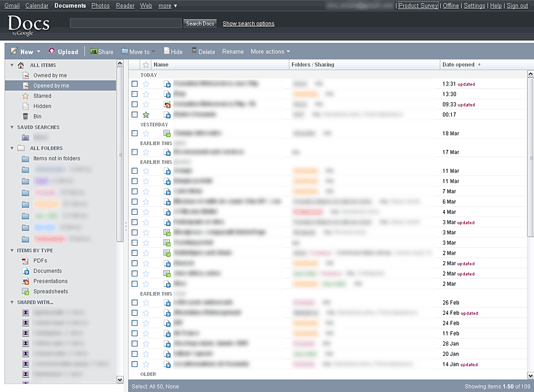Click the Spreadsheets type icon
534x392 pixels.
[x=26, y=291]
